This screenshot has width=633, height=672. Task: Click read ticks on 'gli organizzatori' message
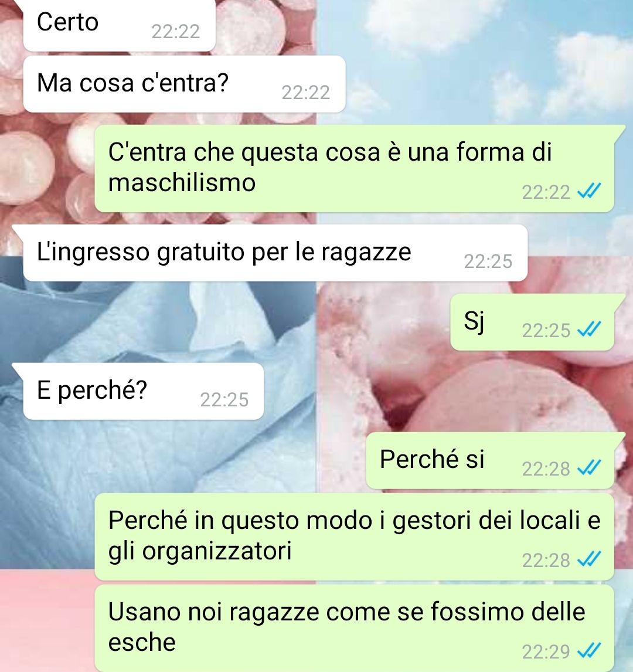click(589, 559)
